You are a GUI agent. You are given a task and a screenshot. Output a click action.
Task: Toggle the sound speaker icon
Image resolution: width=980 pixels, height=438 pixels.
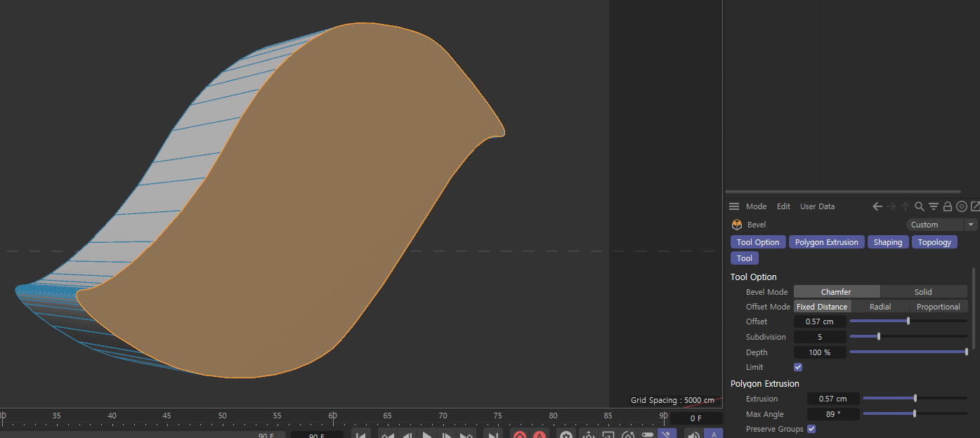click(x=694, y=434)
